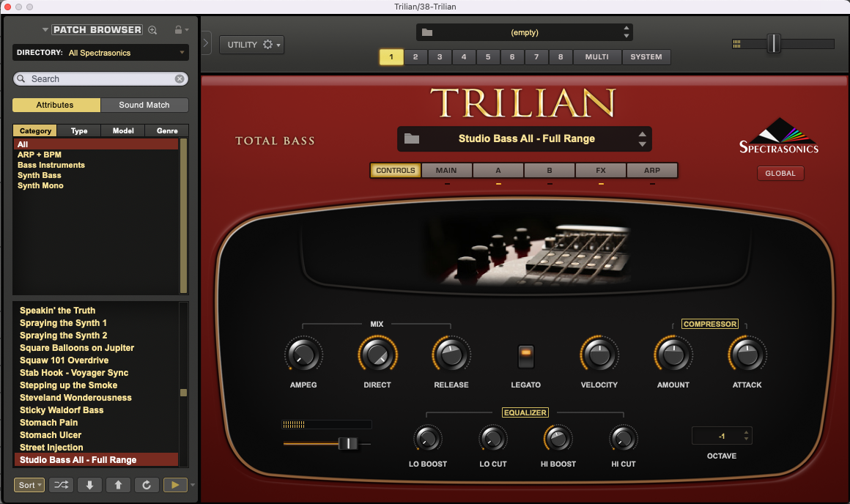Click the shuffle patches icon
This screenshot has height=504, width=850.
point(62,485)
